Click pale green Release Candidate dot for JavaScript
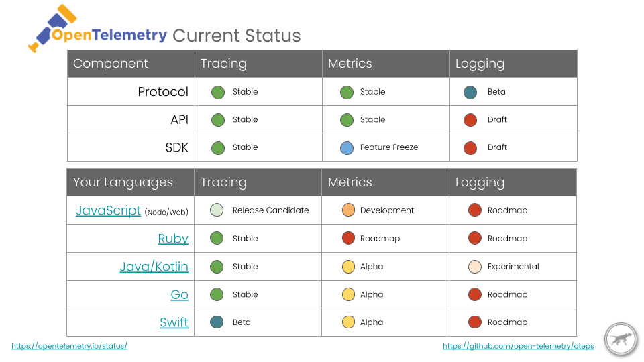Screen dimensions: 644x362 click(217, 210)
